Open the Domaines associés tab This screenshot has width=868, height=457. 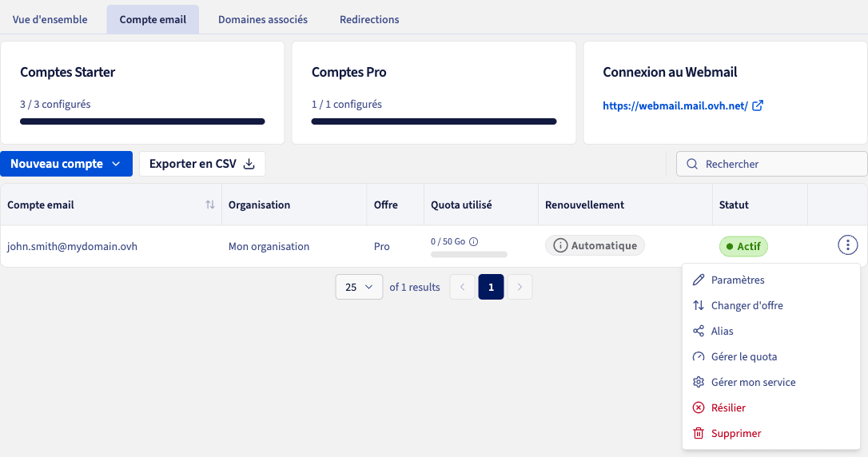[263, 19]
